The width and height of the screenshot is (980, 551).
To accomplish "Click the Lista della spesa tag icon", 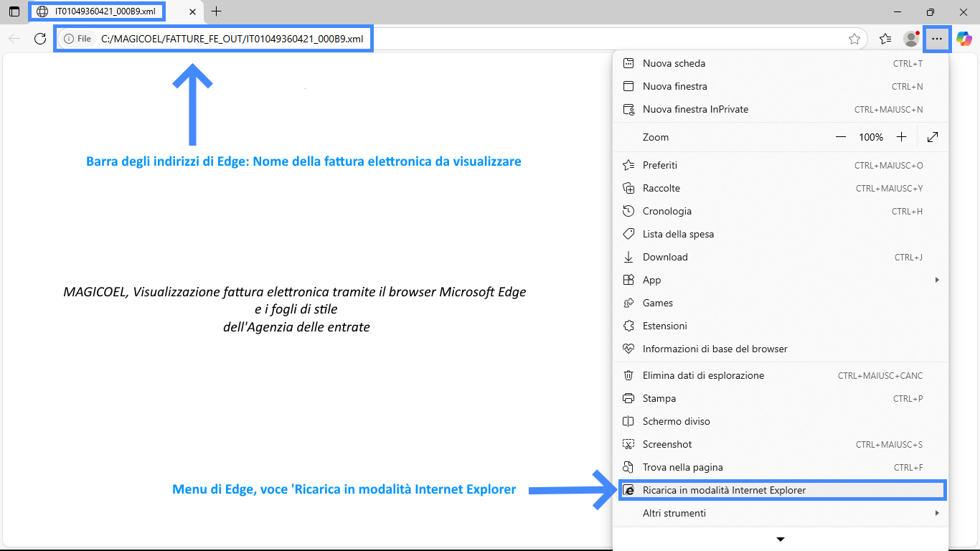I will (x=628, y=234).
